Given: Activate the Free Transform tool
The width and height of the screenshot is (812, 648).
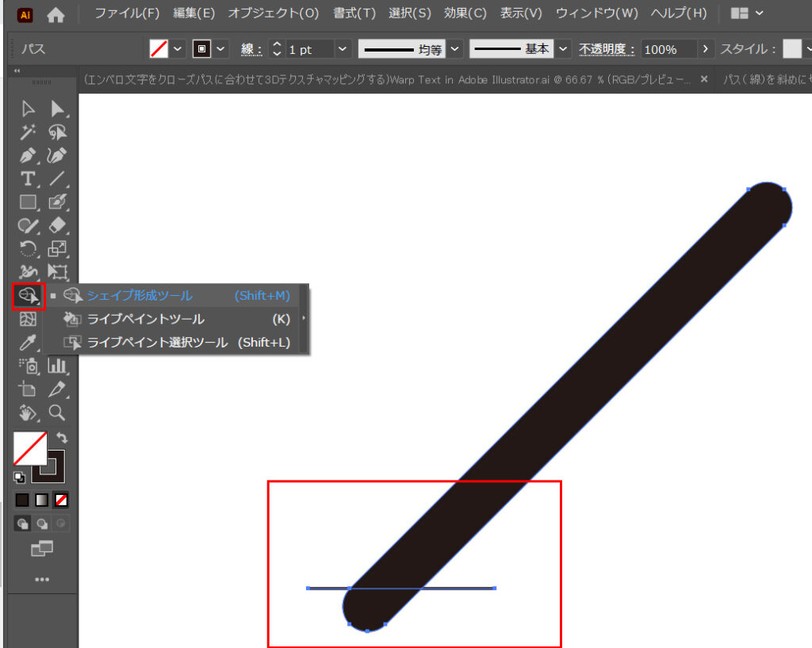Looking at the screenshot, I should click(57, 271).
